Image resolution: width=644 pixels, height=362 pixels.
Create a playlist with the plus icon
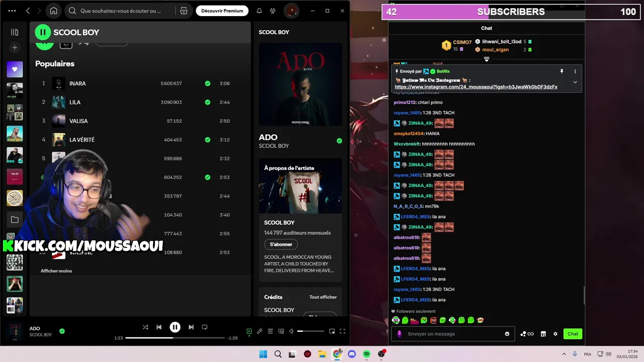(15, 48)
